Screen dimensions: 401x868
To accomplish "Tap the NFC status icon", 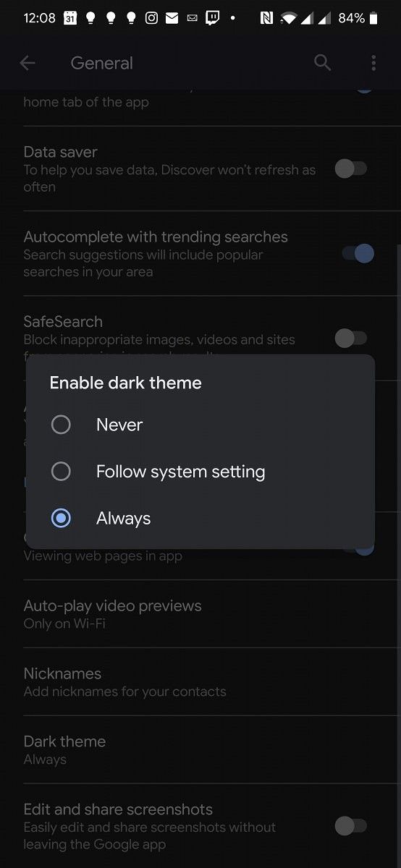I will click(266, 18).
